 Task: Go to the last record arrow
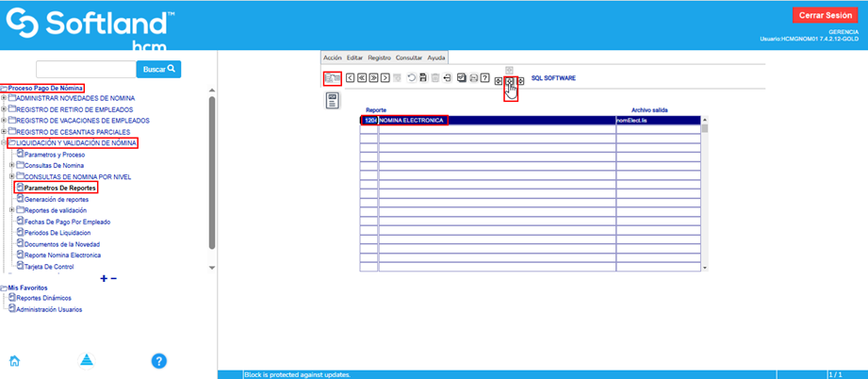(374, 77)
